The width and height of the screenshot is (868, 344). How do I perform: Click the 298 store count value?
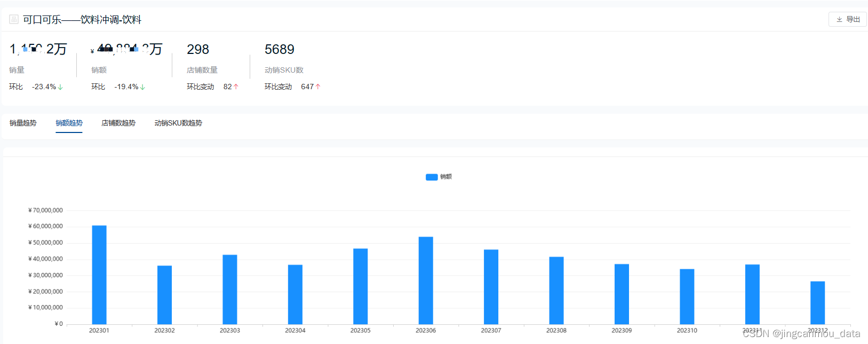pyautogui.click(x=198, y=49)
